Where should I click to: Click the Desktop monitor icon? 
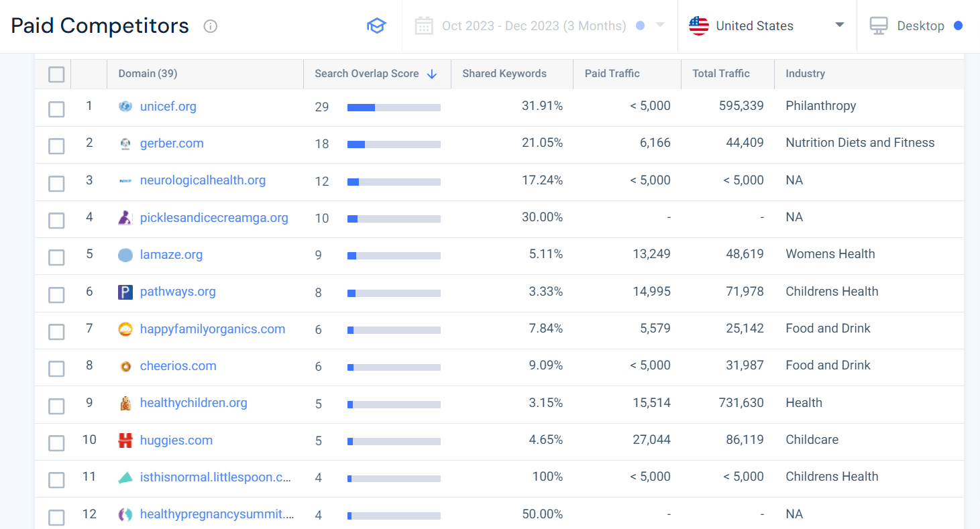(879, 26)
